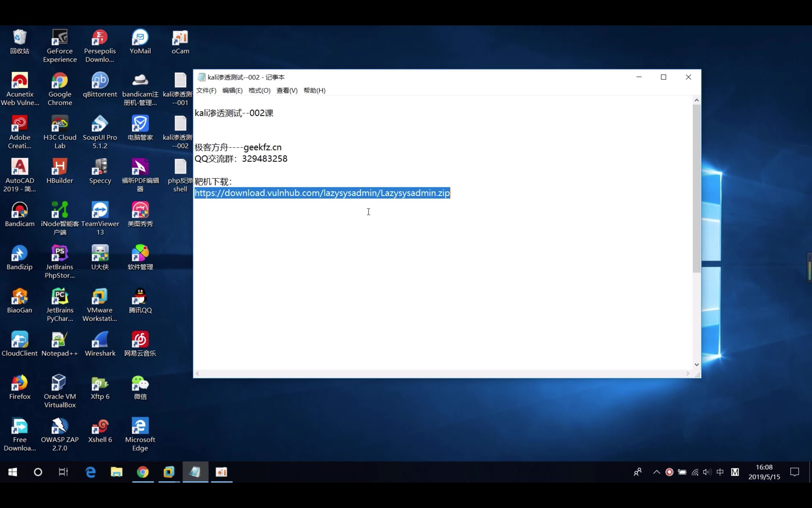
Task: Open the Action Center notifications icon
Action: [795, 472]
